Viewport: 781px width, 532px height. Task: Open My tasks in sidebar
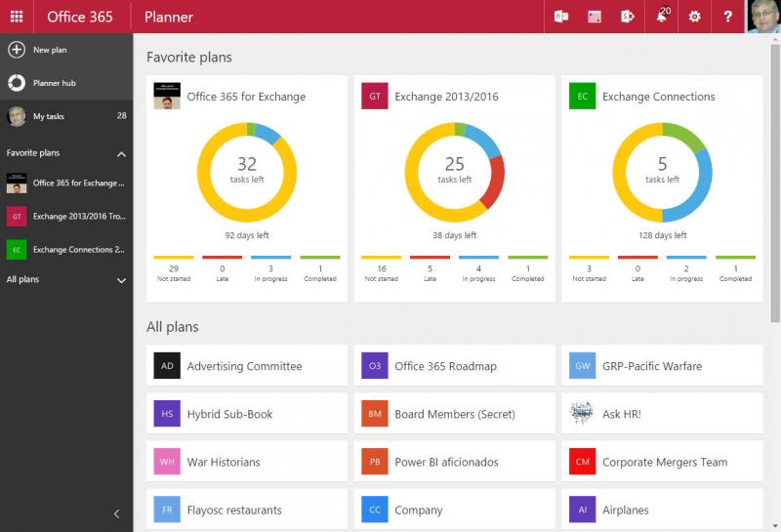[x=66, y=116]
